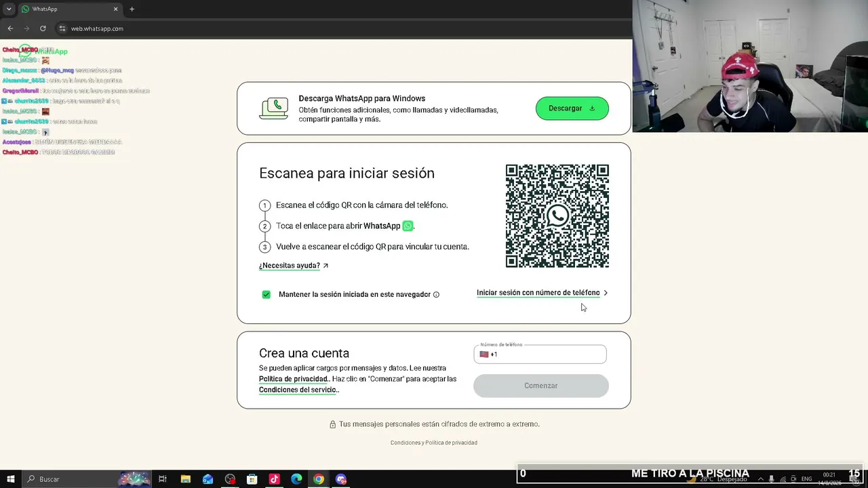
Task: Select the WhatsApp browser tab
Action: tap(68, 9)
